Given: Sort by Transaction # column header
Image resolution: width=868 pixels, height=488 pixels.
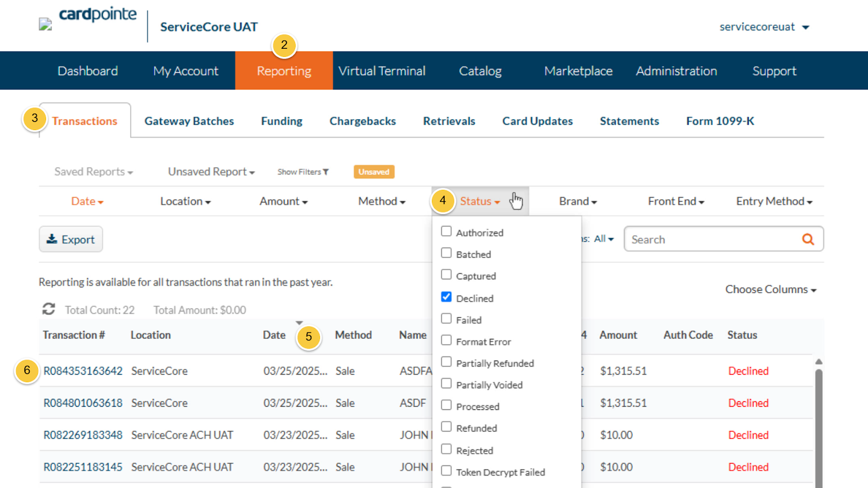Looking at the screenshot, I should tap(74, 335).
